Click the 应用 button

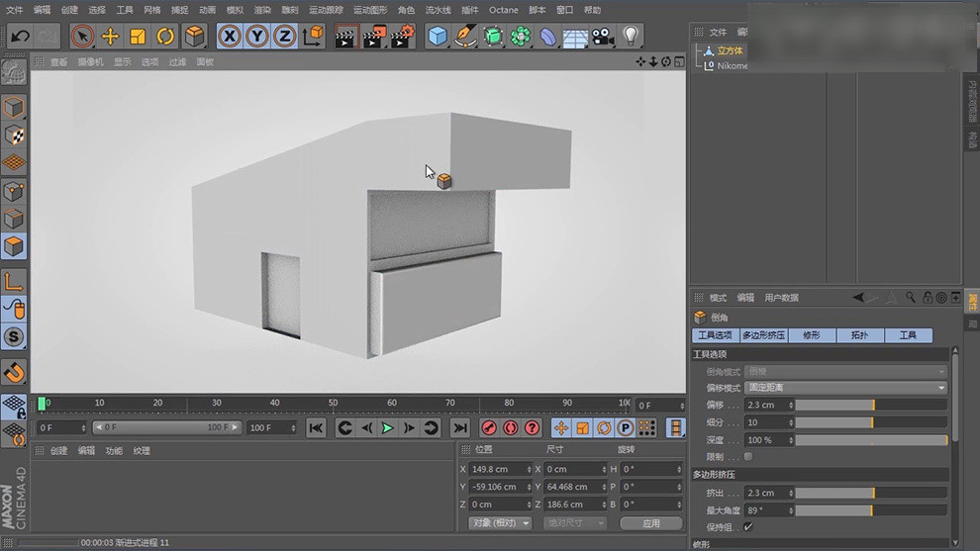click(x=650, y=522)
